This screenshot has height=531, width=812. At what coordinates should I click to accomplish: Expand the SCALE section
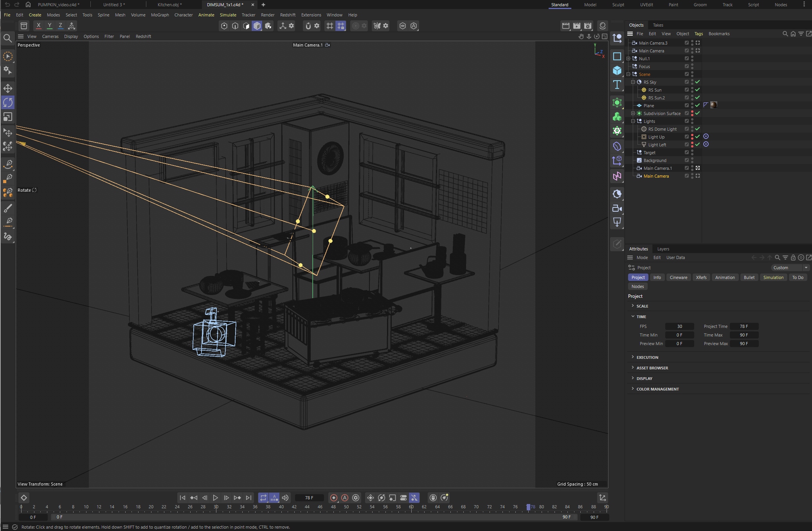pos(642,306)
